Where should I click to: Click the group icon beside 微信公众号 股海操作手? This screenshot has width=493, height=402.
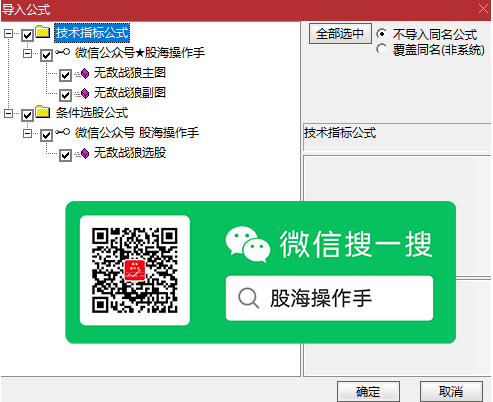point(62,132)
